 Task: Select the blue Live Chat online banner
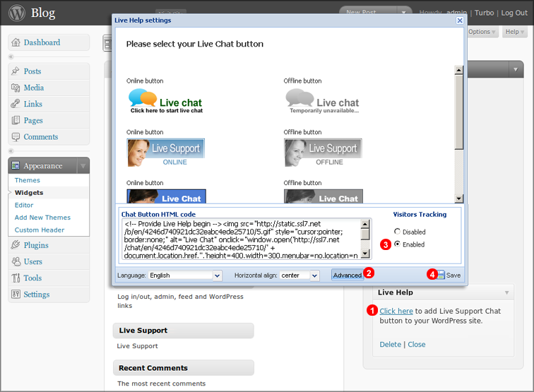[x=166, y=196]
